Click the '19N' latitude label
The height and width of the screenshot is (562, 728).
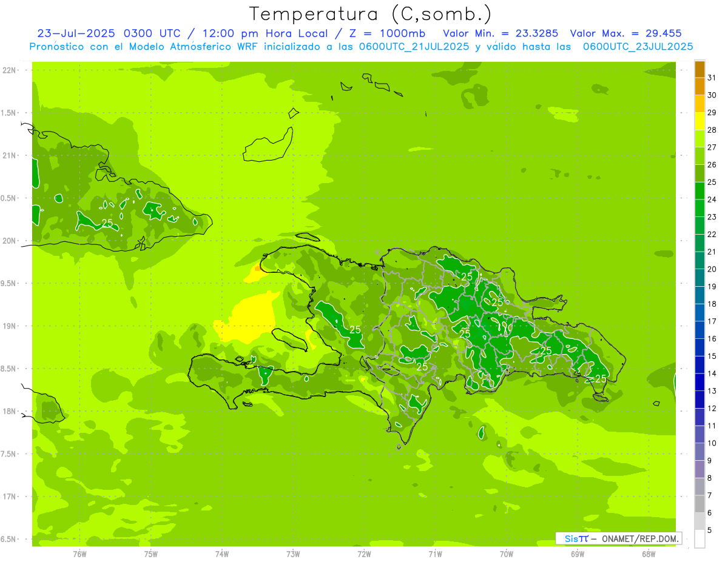9,326
